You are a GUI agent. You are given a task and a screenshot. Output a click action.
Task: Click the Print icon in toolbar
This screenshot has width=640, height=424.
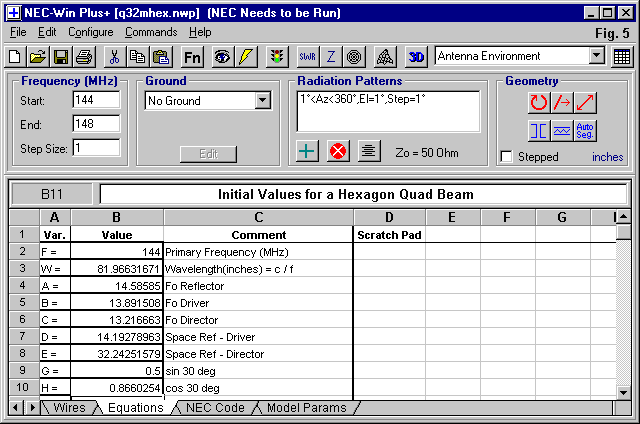tap(84, 57)
